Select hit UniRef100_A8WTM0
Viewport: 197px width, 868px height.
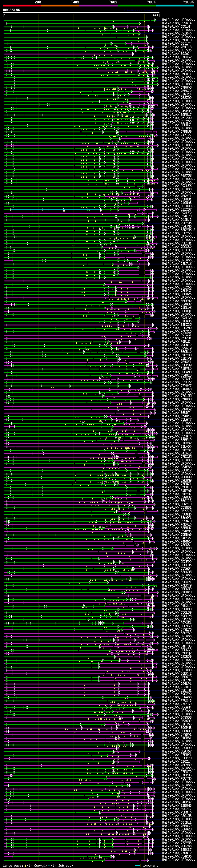(177, 778)
